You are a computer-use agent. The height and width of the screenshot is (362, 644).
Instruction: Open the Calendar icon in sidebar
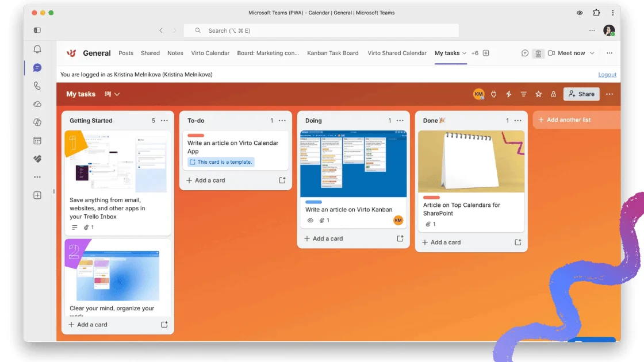click(x=37, y=141)
